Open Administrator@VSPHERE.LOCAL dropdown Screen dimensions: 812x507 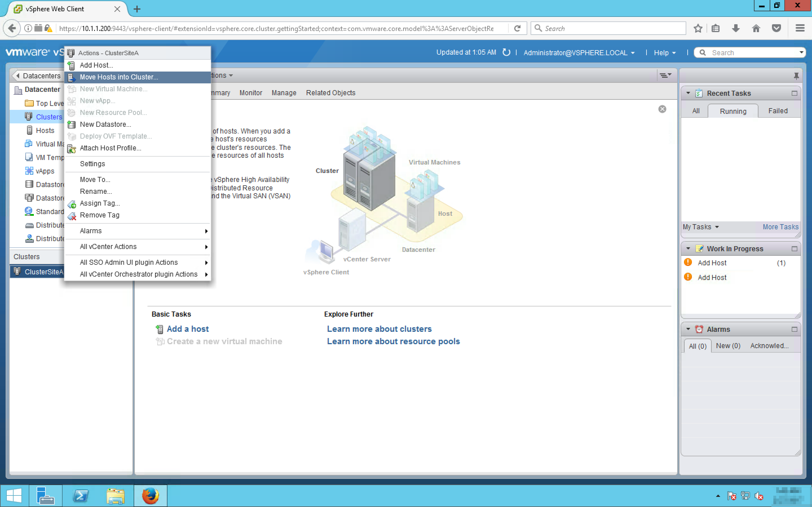coord(579,53)
